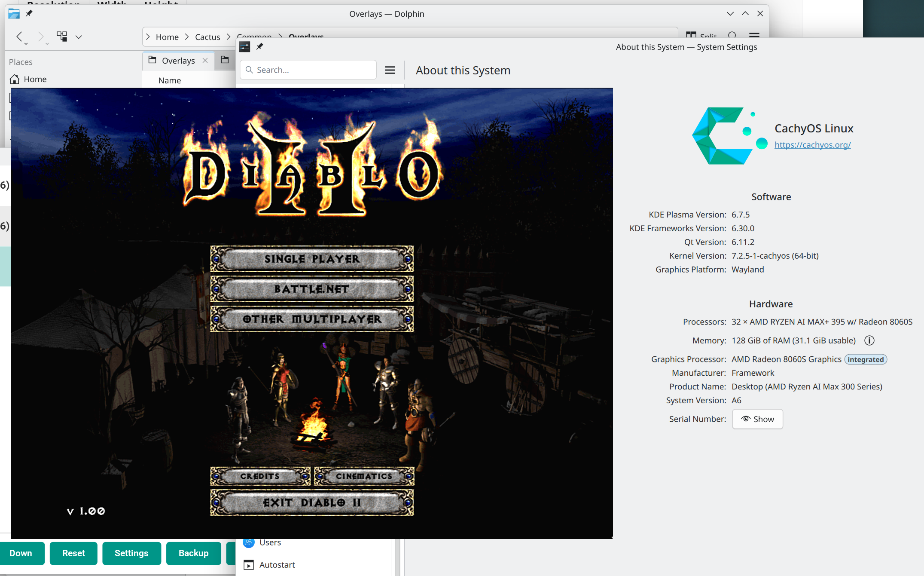The height and width of the screenshot is (576, 924).
Task: Switch Dolphin view mode icon
Action: click(x=62, y=37)
